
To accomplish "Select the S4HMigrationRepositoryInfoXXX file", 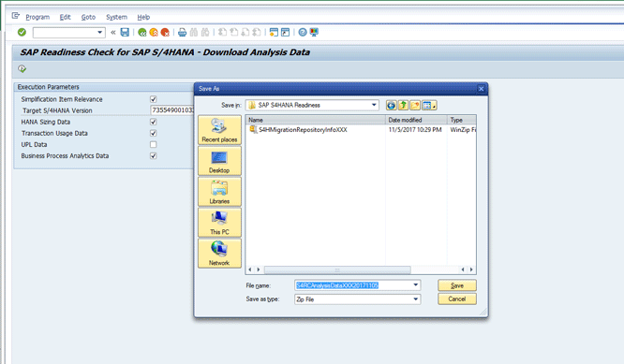I will (x=299, y=129).
